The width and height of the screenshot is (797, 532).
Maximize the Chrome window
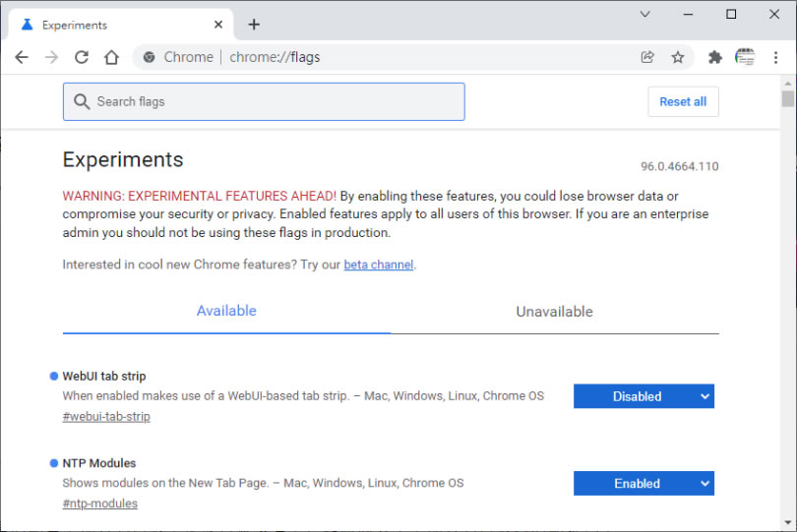(x=731, y=14)
